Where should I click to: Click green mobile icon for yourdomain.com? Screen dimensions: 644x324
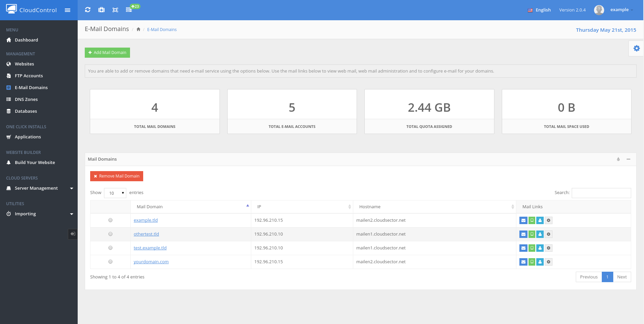[532, 262]
